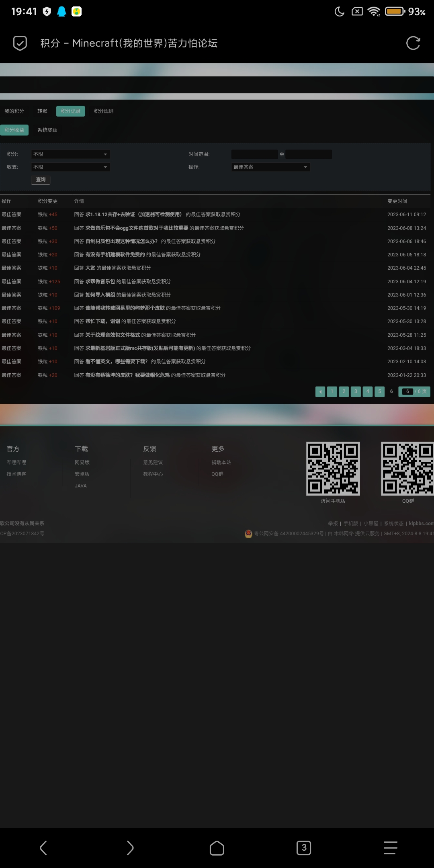
Task: Open thread 求最新基岩版正式版mc共存版
Action: point(140,348)
